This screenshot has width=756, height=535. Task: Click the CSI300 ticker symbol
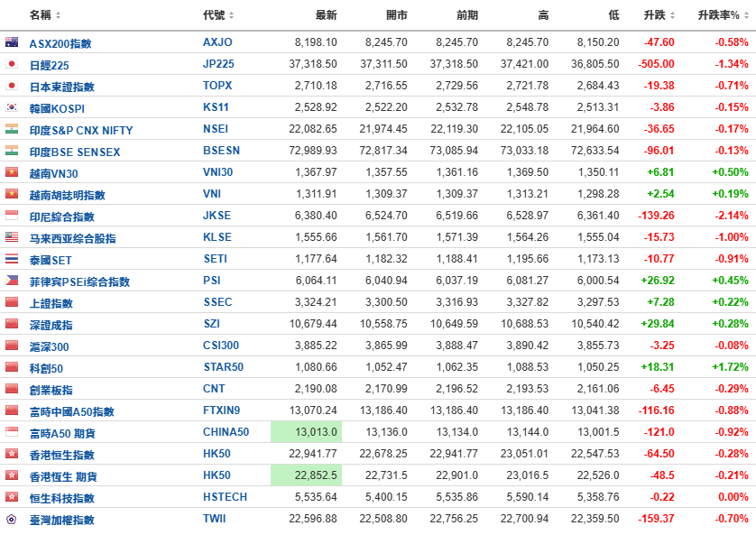pyautogui.click(x=221, y=346)
